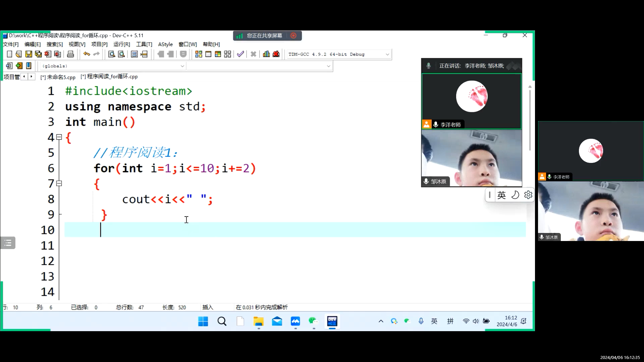Click the Print toolbar icon

(70, 54)
